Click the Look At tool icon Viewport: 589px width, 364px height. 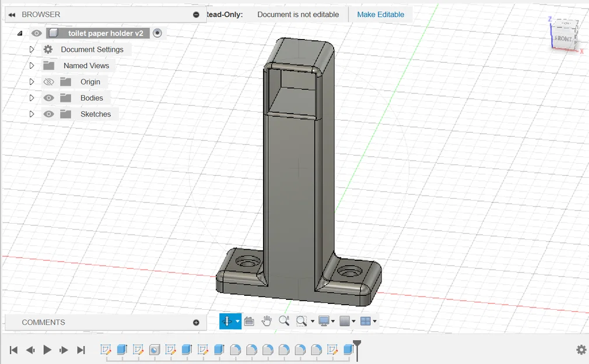coord(249,321)
